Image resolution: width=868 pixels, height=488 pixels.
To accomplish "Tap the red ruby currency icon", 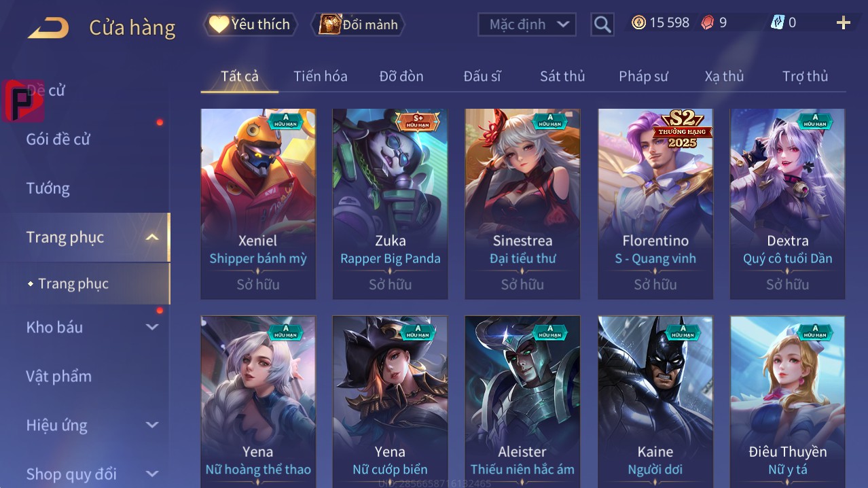I will tap(708, 23).
